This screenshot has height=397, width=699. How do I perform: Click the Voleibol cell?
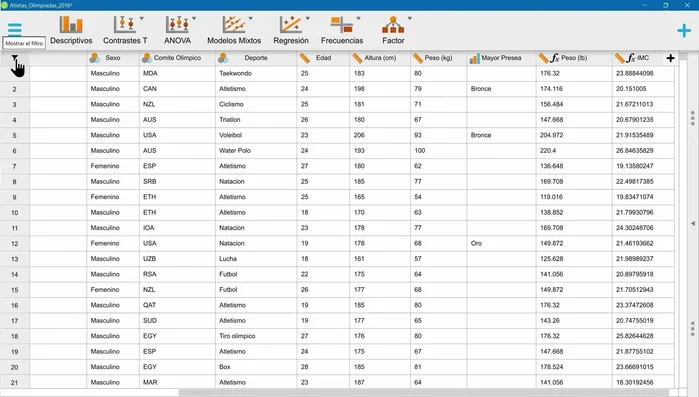click(x=256, y=135)
